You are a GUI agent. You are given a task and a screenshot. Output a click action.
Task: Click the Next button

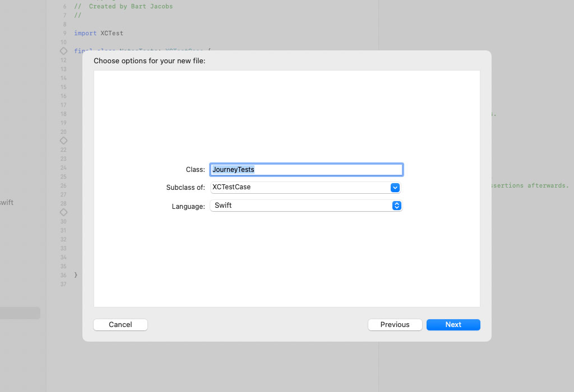click(453, 325)
